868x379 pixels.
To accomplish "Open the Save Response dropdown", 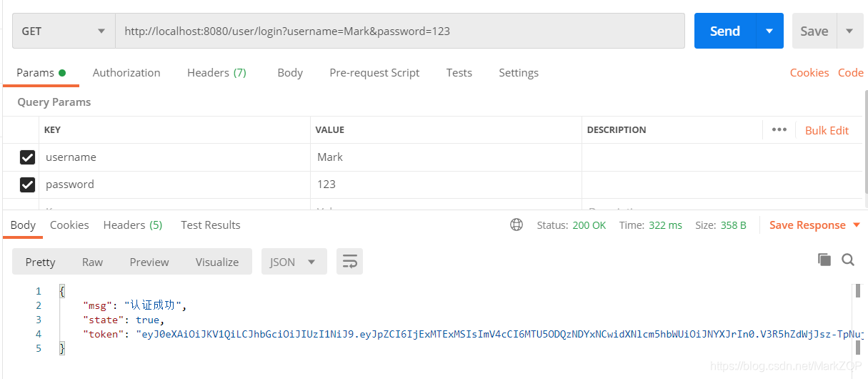I will point(814,225).
